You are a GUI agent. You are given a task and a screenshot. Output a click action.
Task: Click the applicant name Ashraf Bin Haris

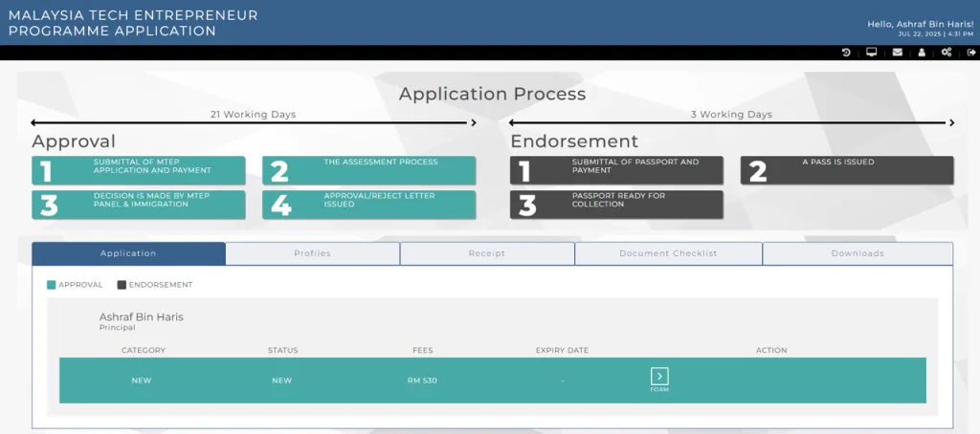142,317
